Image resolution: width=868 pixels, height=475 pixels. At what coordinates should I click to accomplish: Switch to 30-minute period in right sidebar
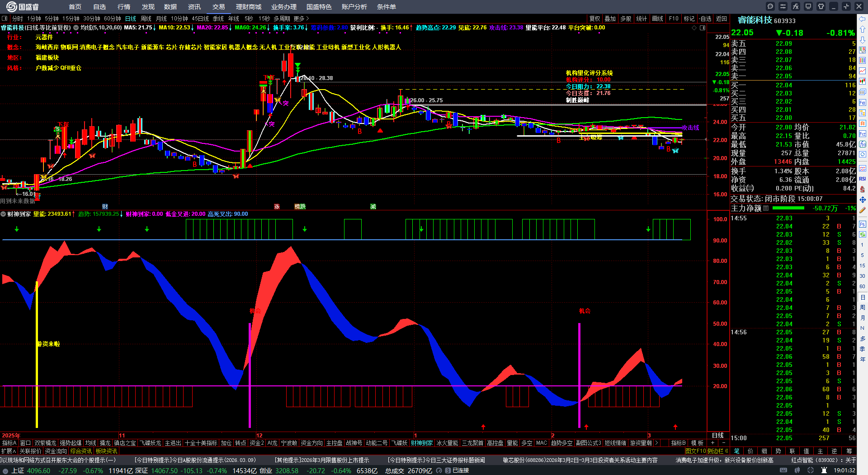tap(863, 276)
